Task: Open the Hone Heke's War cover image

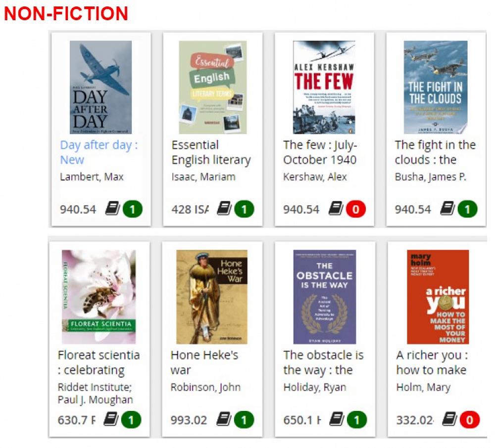Action: point(212,297)
